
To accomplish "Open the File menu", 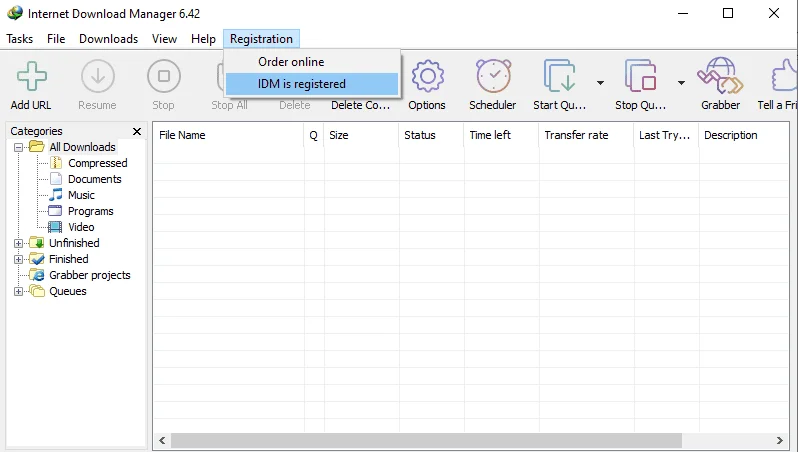I will tap(56, 39).
